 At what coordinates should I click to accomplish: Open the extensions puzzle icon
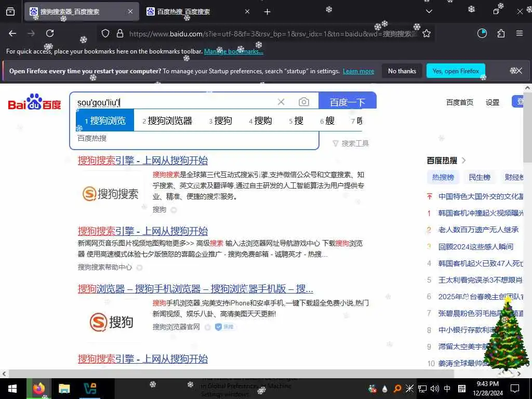(x=501, y=33)
